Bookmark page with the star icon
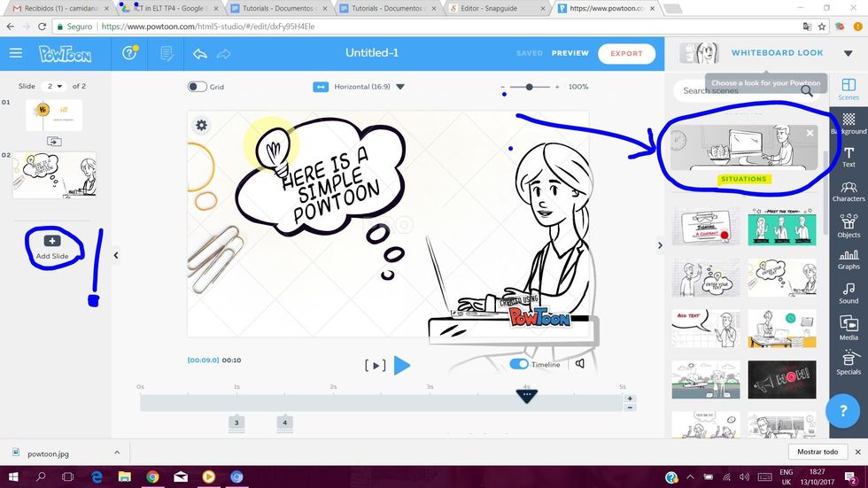868x488 pixels. tap(822, 26)
